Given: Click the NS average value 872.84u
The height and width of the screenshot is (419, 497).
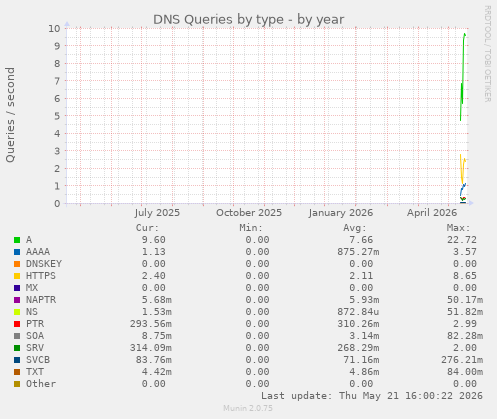Looking at the screenshot, I should 358,312.
